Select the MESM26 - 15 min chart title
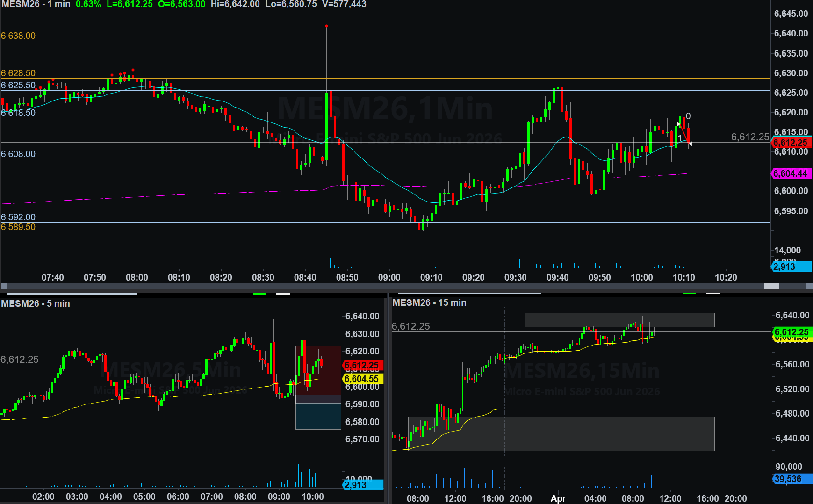 pos(429,302)
